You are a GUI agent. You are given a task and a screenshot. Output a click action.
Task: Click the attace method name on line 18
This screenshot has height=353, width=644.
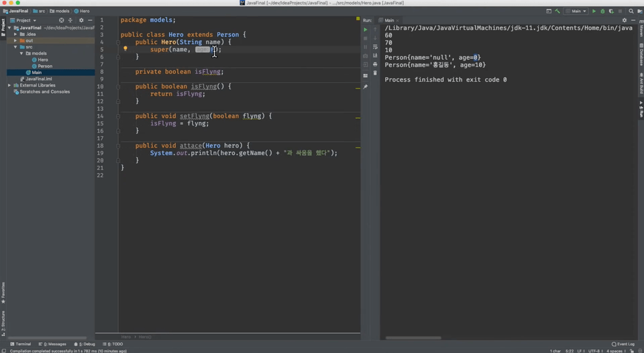point(191,146)
